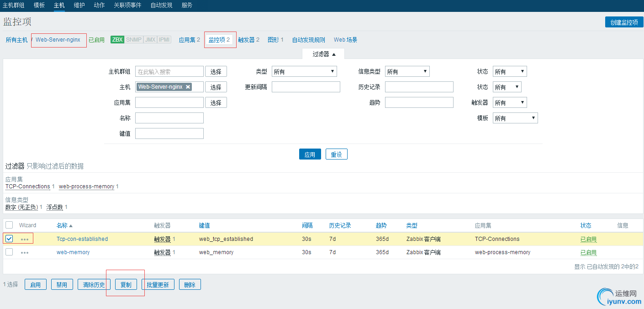The height and width of the screenshot is (309, 644).
Task: Click the SNMP availability badge
Action: (134, 40)
